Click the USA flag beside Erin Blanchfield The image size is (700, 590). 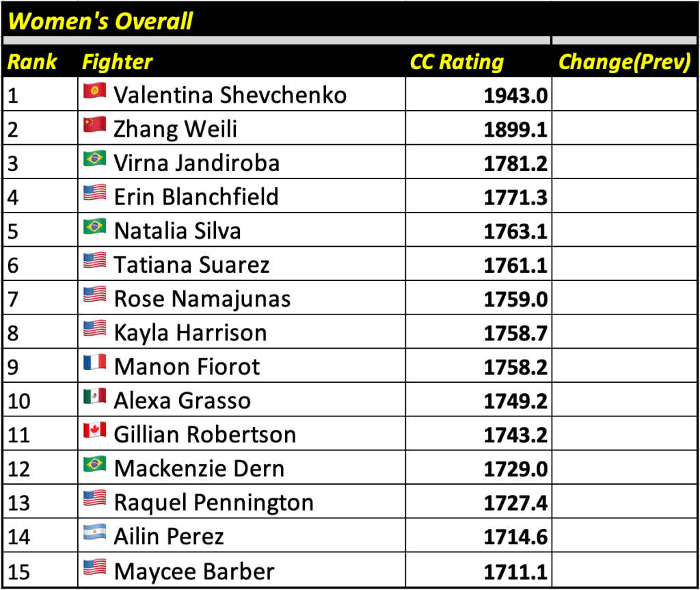tap(94, 194)
